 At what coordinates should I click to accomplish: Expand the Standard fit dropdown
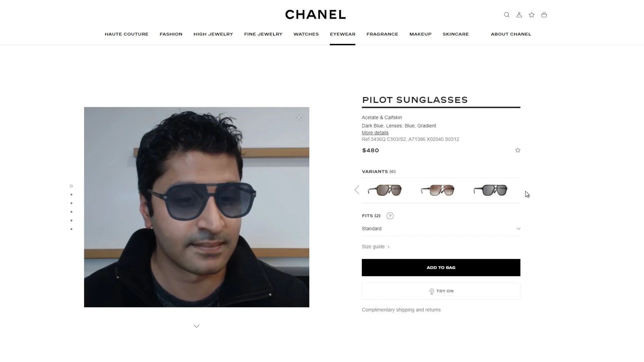click(x=441, y=229)
